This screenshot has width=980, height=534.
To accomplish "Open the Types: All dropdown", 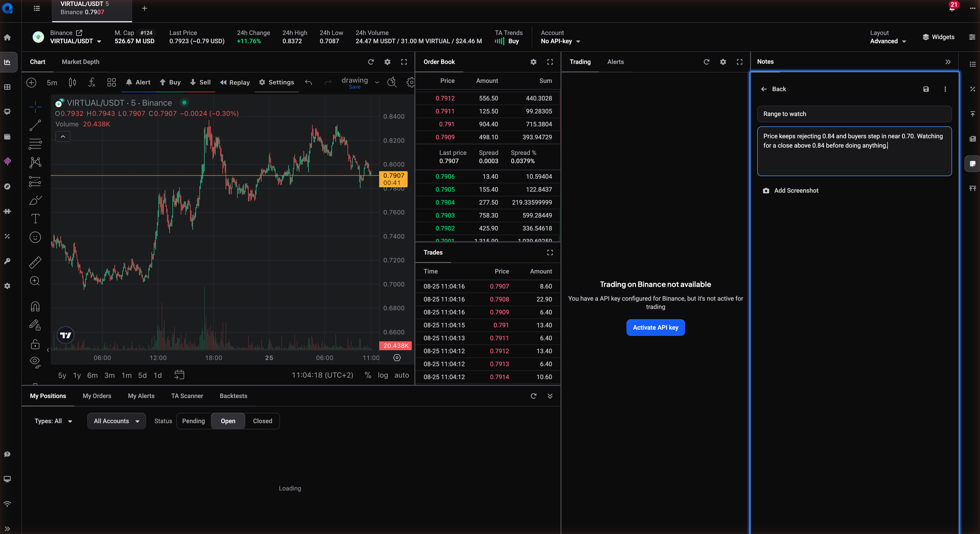I will [x=53, y=421].
